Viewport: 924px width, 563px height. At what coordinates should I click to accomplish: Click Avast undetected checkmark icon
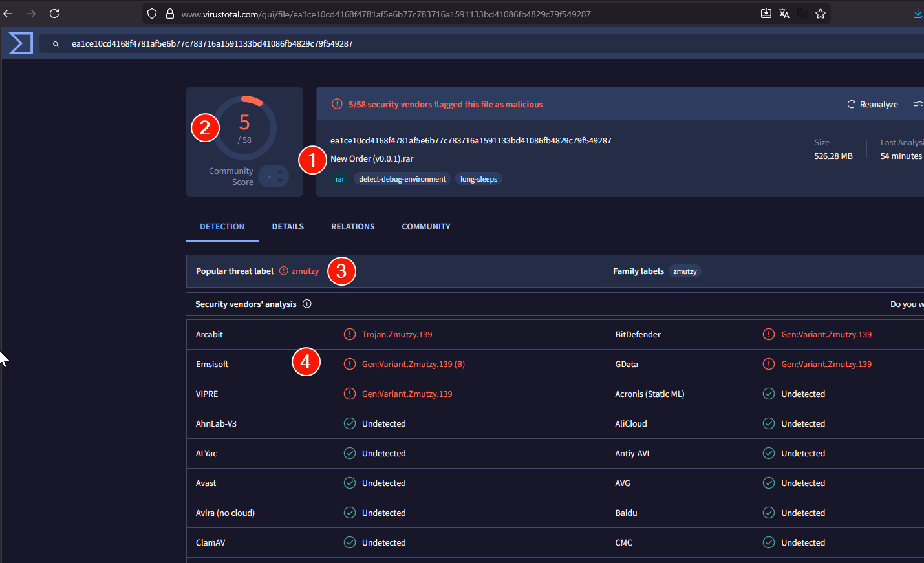[350, 483]
